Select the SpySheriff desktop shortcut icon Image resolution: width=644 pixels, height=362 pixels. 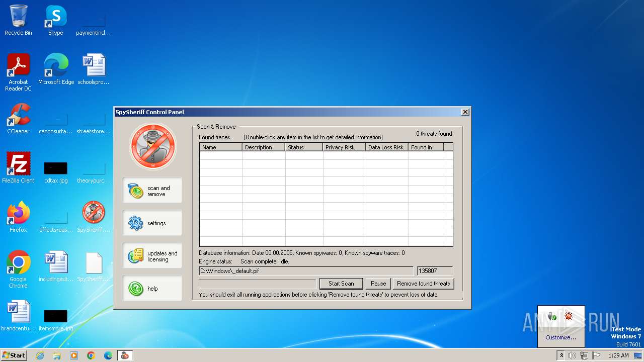94,217
